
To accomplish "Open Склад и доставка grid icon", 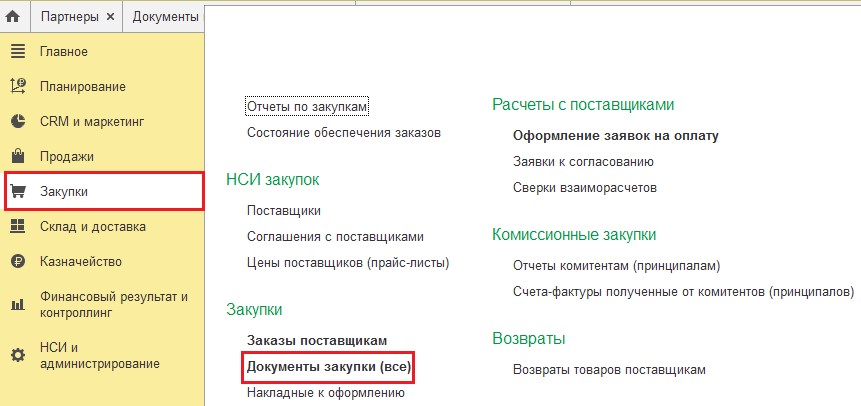I will tap(18, 226).
